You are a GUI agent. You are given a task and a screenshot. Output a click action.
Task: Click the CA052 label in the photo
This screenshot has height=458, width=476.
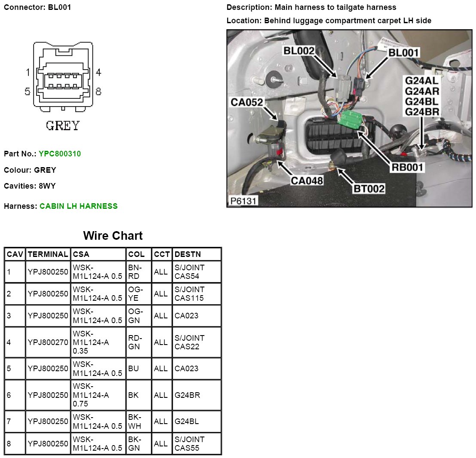coord(247,102)
